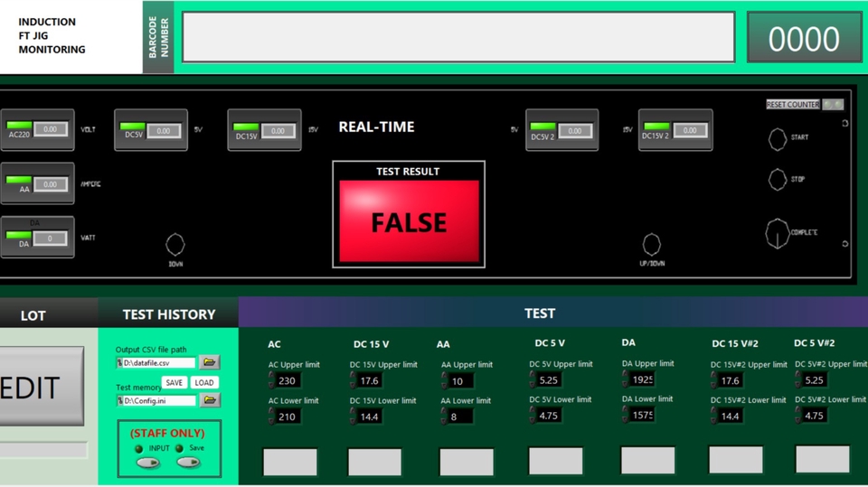The width and height of the screenshot is (868, 487).
Task: Adjust DA Upper limit stepper arrows
Action: pyautogui.click(x=625, y=379)
